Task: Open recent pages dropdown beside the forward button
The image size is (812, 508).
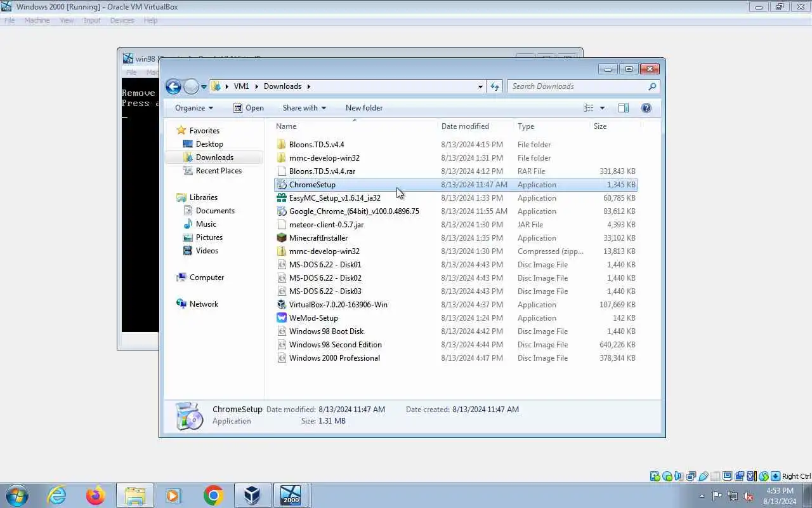Action: [204, 86]
